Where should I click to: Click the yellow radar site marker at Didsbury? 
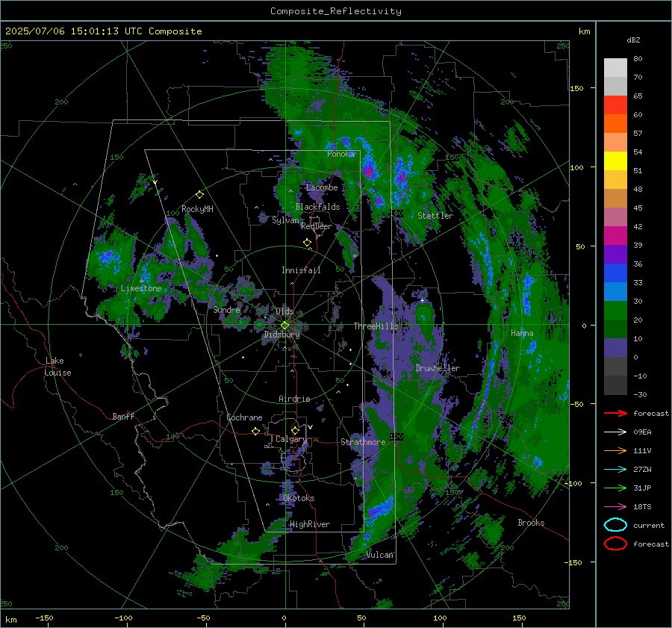click(x=285, y=326)
